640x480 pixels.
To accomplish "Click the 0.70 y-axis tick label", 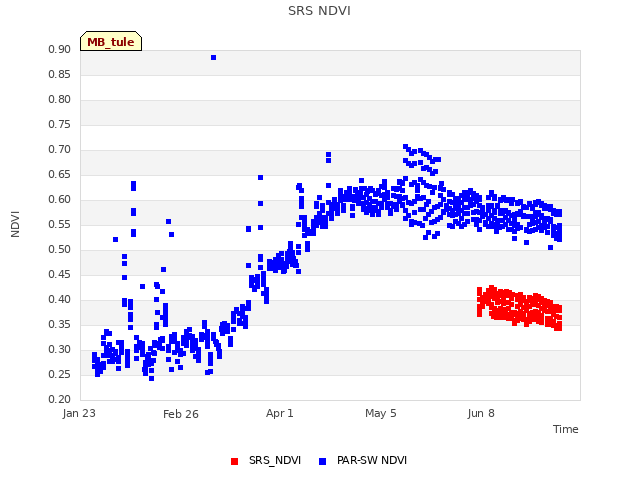I will [x=59, y=149].
